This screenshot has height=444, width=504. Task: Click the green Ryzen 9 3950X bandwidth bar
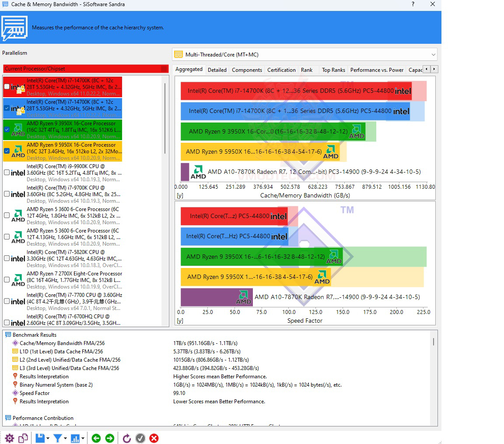[x=273, y=131]
